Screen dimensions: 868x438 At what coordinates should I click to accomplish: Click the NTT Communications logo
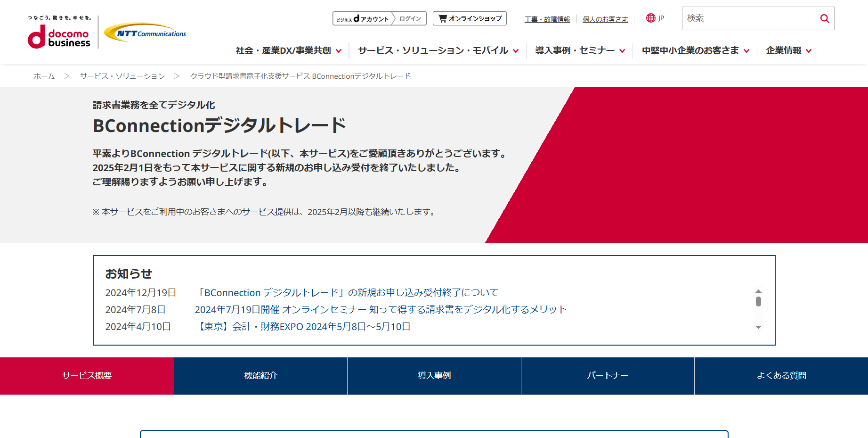(x=145, y=33)
